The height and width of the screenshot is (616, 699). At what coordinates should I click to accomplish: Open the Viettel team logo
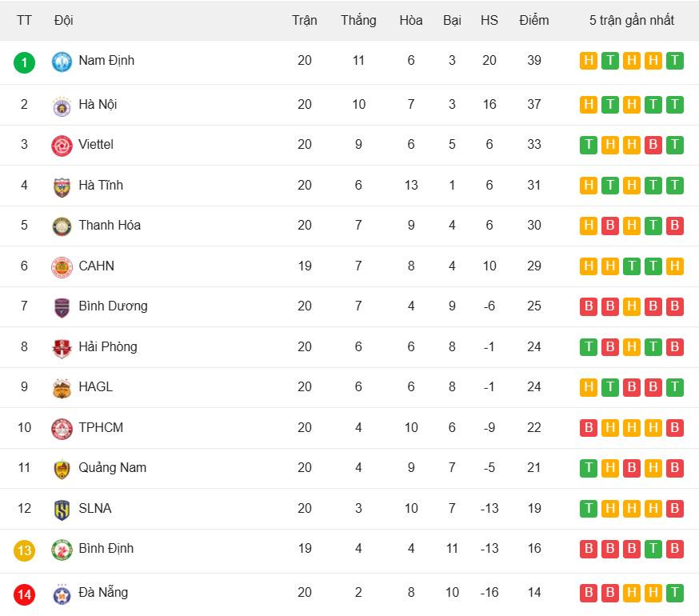tap(62, 146)
